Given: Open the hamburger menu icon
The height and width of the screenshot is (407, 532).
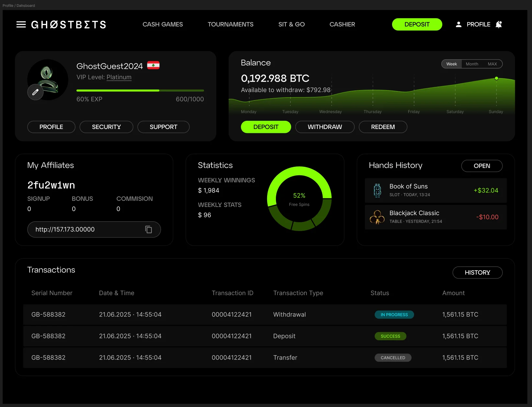Looking at the screenshot, I should (x=21, y=25).
